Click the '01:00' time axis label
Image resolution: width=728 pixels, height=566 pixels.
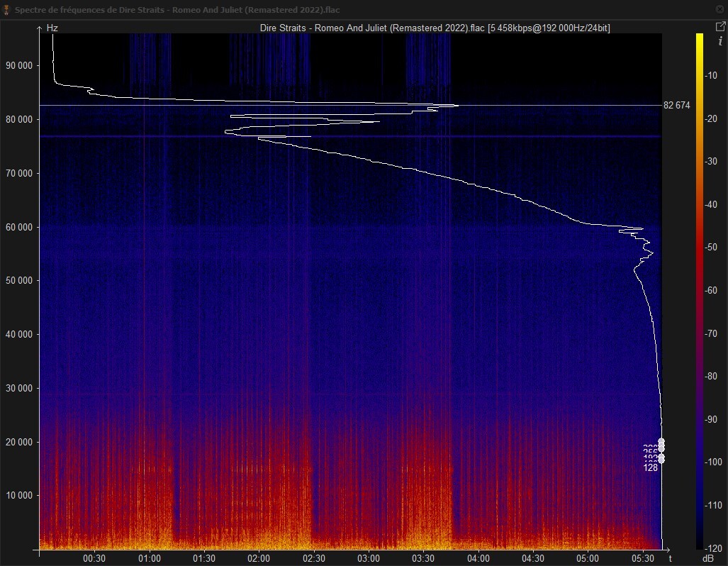coord(150,559)
